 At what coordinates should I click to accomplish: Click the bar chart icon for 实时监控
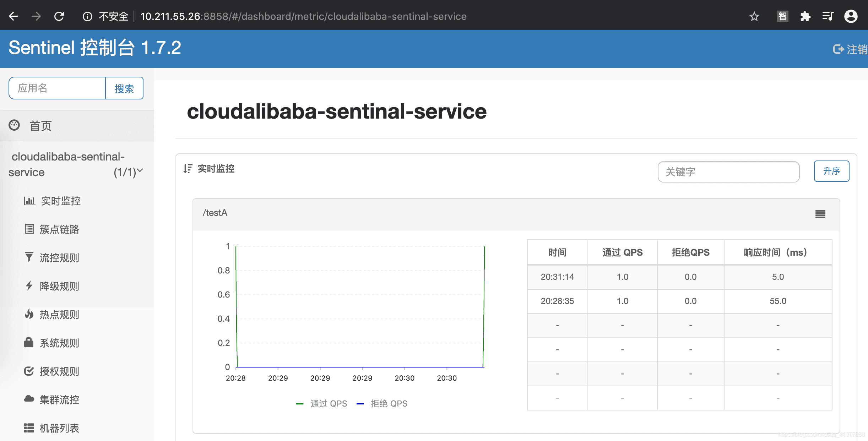29,201
